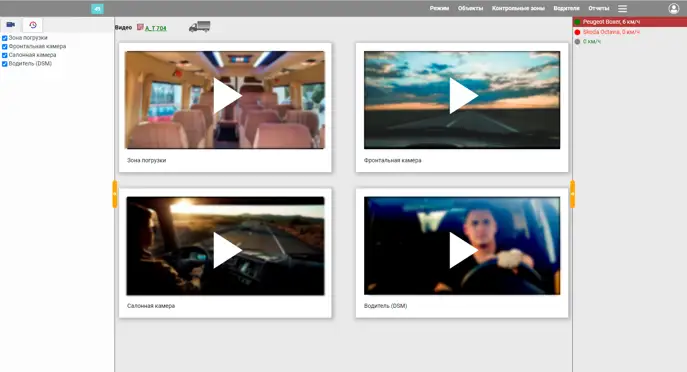Click the Салонная камера caption under video
Image resolution: width=687 pixels, height=372 pixels.
[x=151, y=306]
